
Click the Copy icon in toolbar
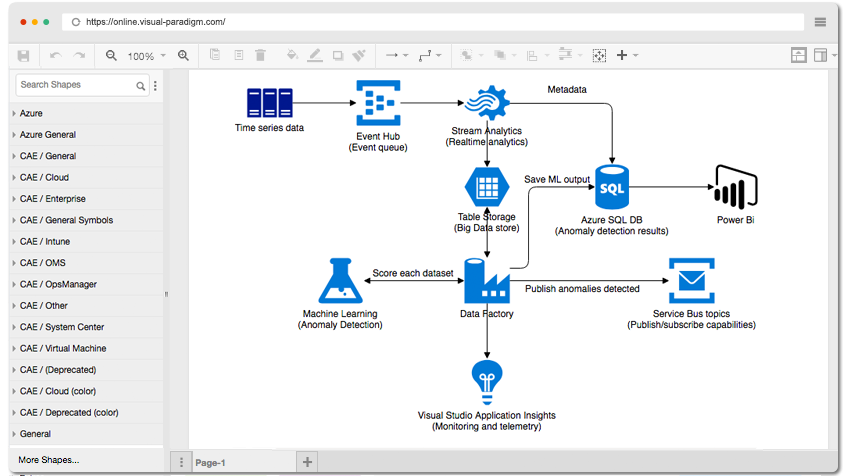[x=215, y=55]
